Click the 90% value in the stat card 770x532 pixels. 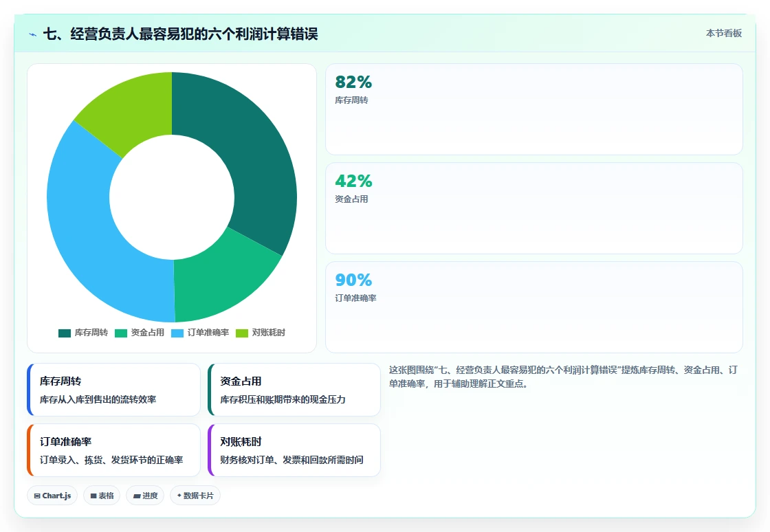click(353, 280)
